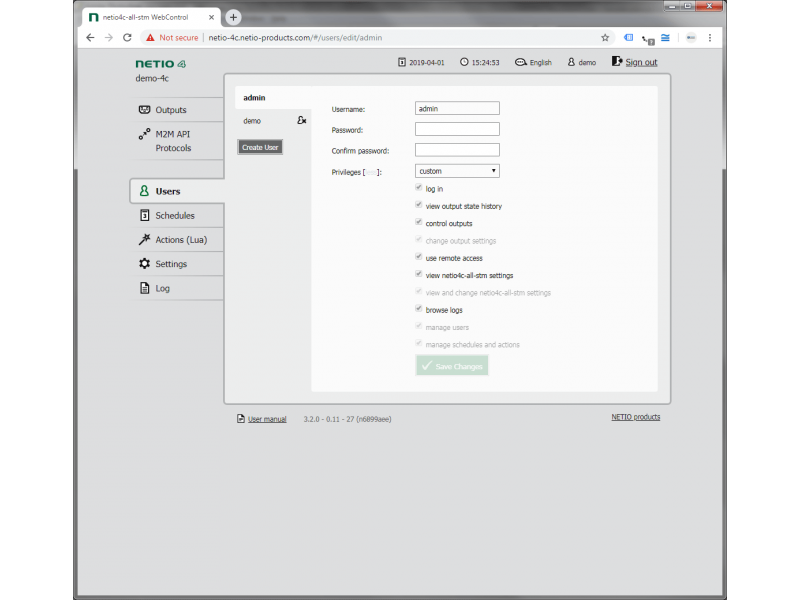Open a new browser tab
The image size is (800, 600).
(233, 17)
